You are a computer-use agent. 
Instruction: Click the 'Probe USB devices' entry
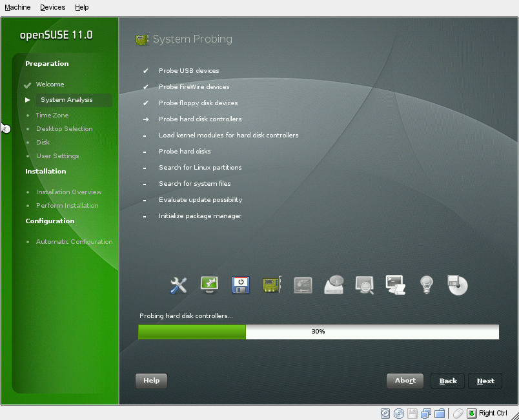(188, 71)
